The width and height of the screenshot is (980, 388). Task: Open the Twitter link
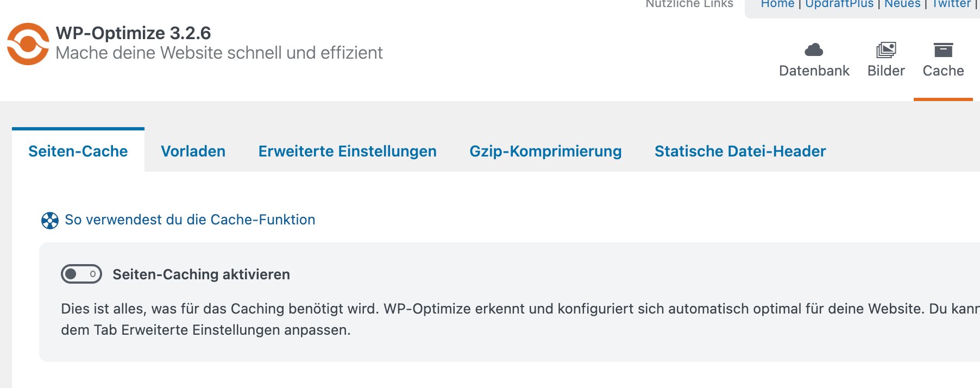[951, 4]
